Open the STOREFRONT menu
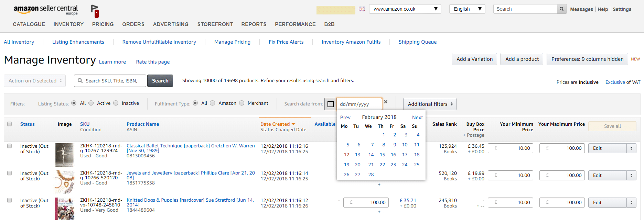This screenshot has height=224, width=644. pyautogui.click(x=215, y=24)
